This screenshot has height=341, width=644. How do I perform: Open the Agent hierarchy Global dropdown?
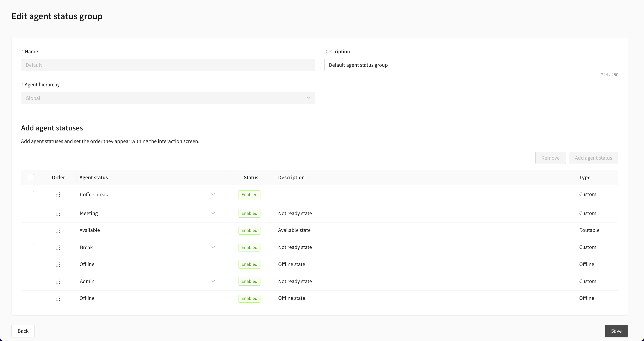168,98
